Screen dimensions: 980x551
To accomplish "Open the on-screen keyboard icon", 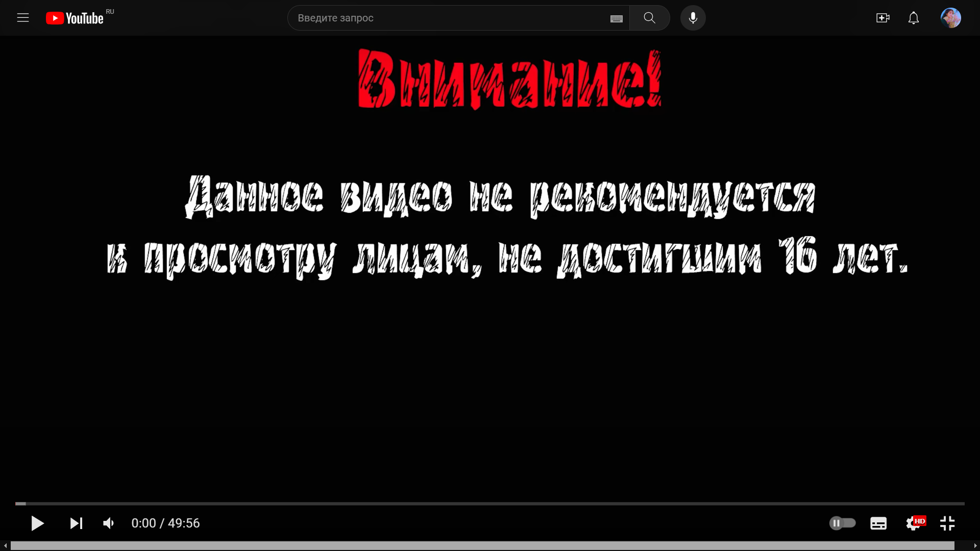I will pos(617,19).
